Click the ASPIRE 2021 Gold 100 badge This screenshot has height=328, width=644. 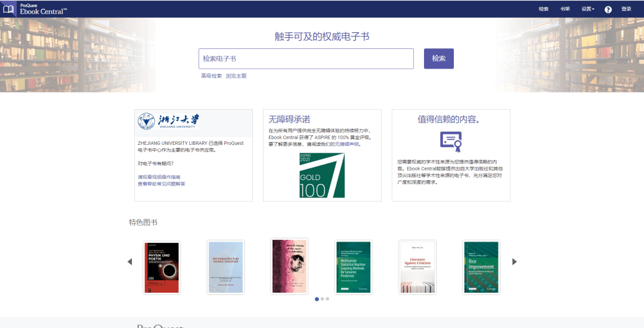tap(322, 175)
